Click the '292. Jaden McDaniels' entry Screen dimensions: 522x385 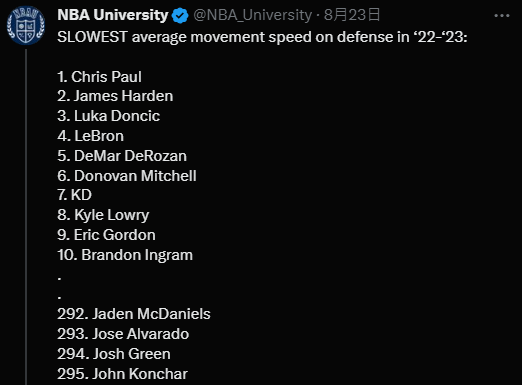click(x=134, y=314)
